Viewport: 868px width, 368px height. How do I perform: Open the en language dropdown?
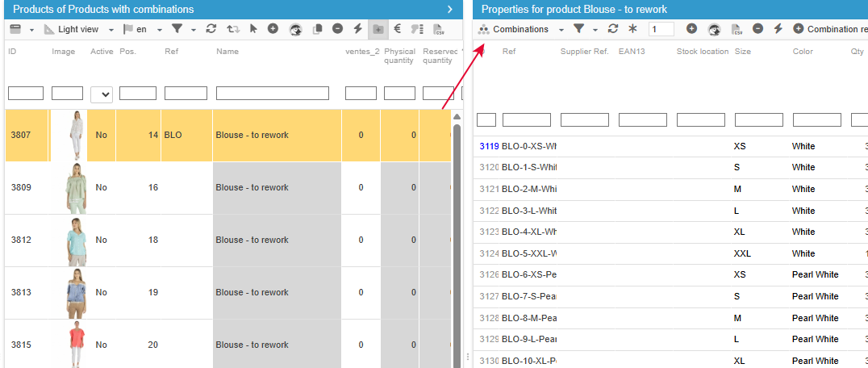[159, 30]
